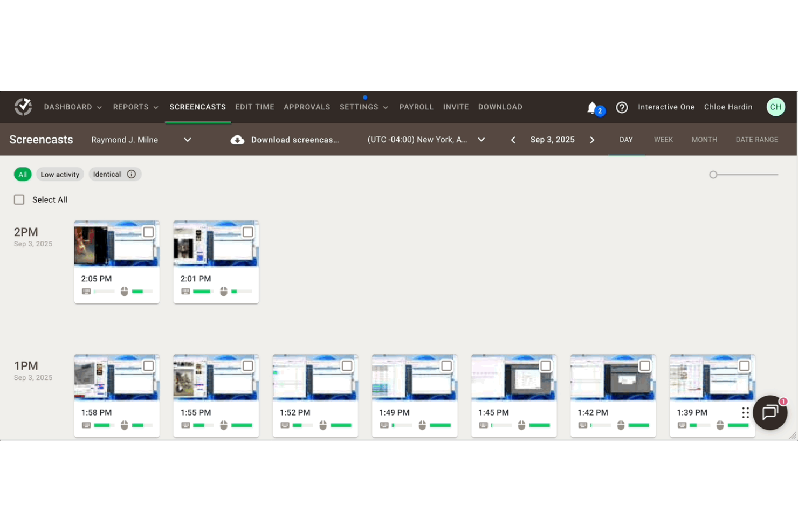Navigate to the next day with the arrow
The height and width of the screenshot is (532, 798).
point(592,140)
